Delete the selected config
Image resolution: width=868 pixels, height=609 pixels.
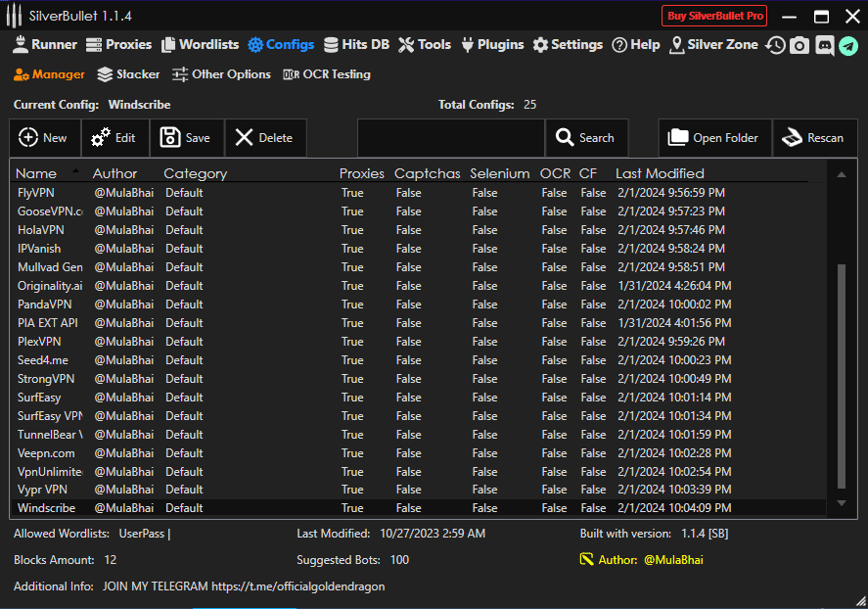click(266, 138)
